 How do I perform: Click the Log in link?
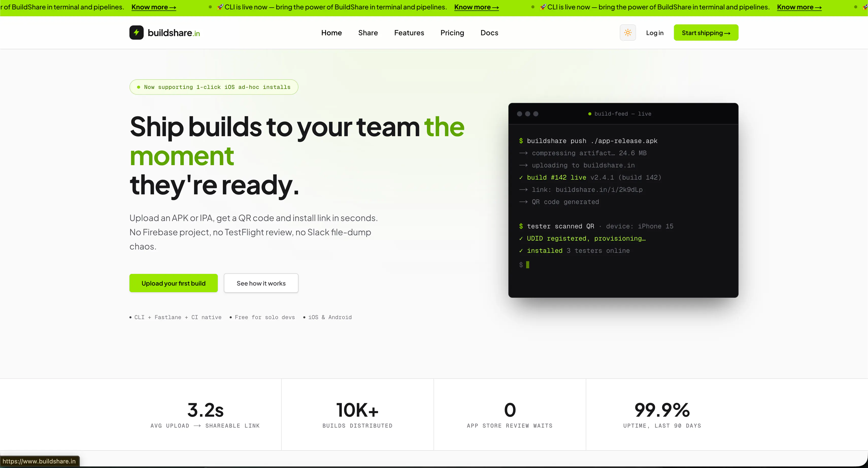coord(655,33)
